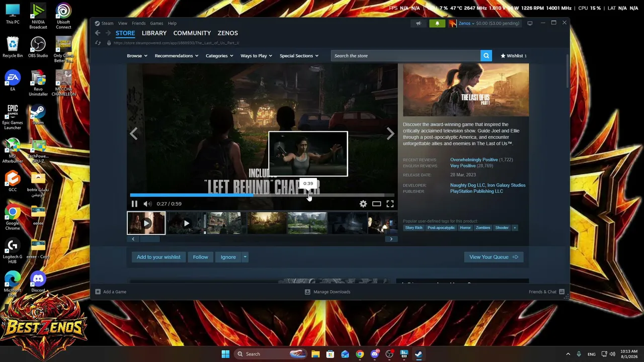Go to previous media with left arrow
The image size is (644, 362).
click(x=133, y=134)
